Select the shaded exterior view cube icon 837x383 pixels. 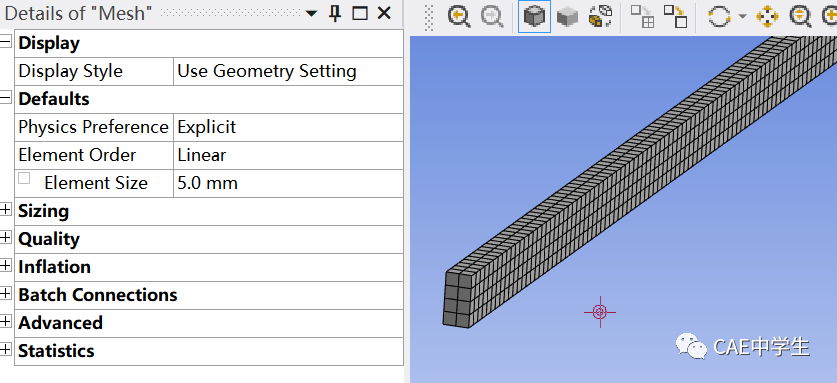tap(567, 17)
